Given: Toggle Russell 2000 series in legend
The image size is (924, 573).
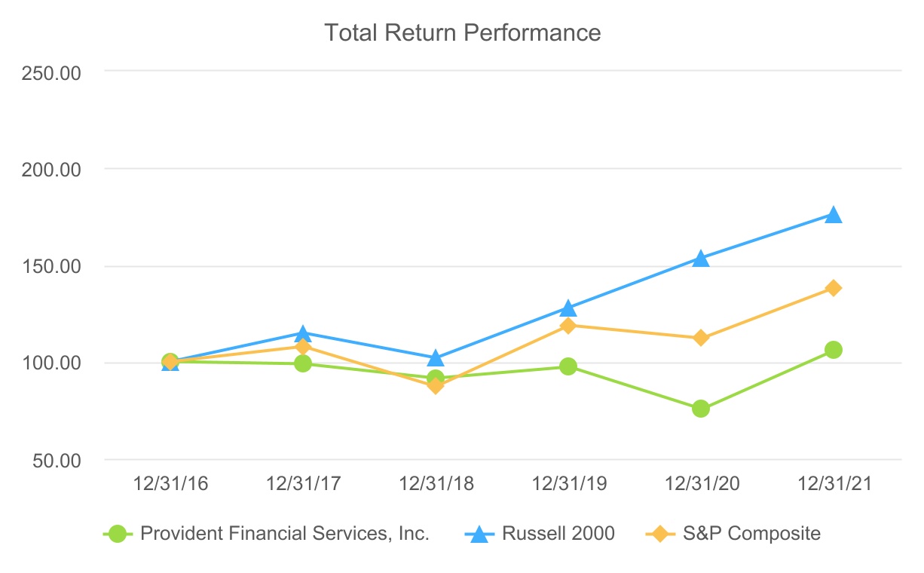Looking at the screenshot, I should pyautogui.click(x=558, y=534).
